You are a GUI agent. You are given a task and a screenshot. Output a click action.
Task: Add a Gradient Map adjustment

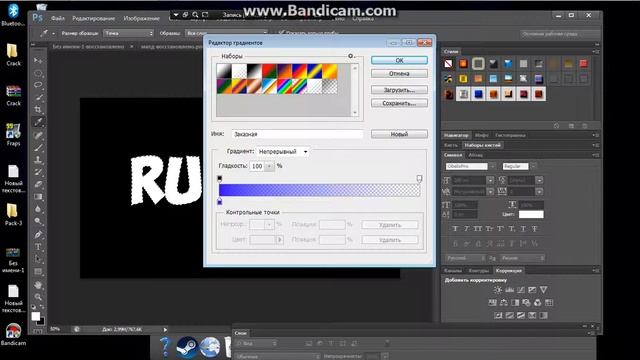coord(543,316)
